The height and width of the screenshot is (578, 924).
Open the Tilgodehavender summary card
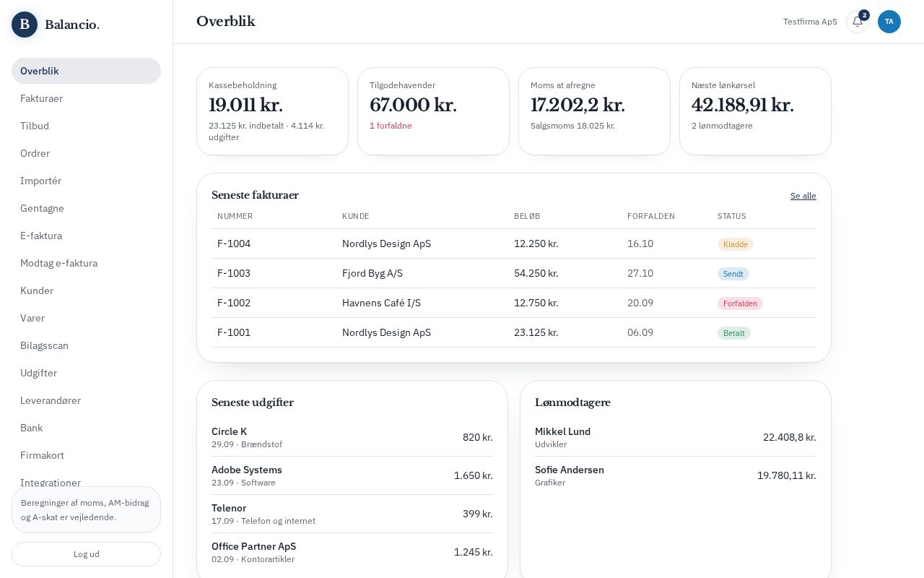433,111
